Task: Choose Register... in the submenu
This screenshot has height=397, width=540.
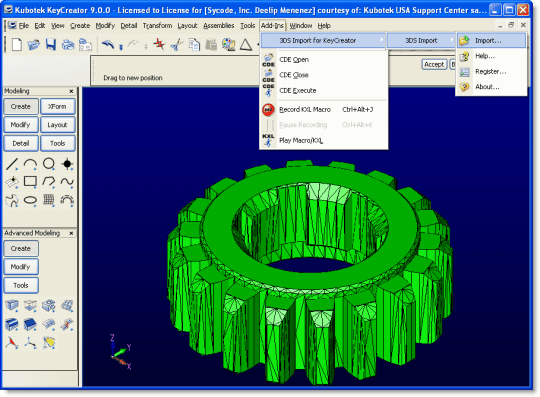Action: [492, 72]
